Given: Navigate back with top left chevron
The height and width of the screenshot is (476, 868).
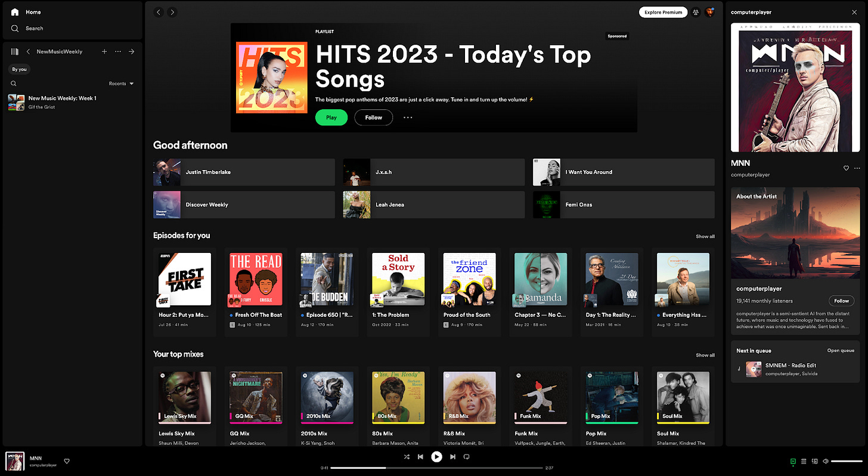Looking at the screenshot, I should click(x=159, y=12).
